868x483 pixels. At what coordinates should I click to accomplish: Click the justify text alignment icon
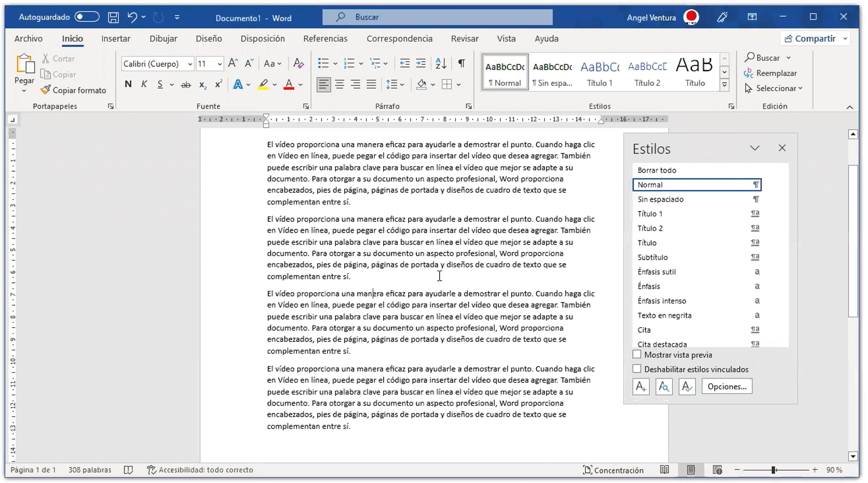(x=371, y=84)
